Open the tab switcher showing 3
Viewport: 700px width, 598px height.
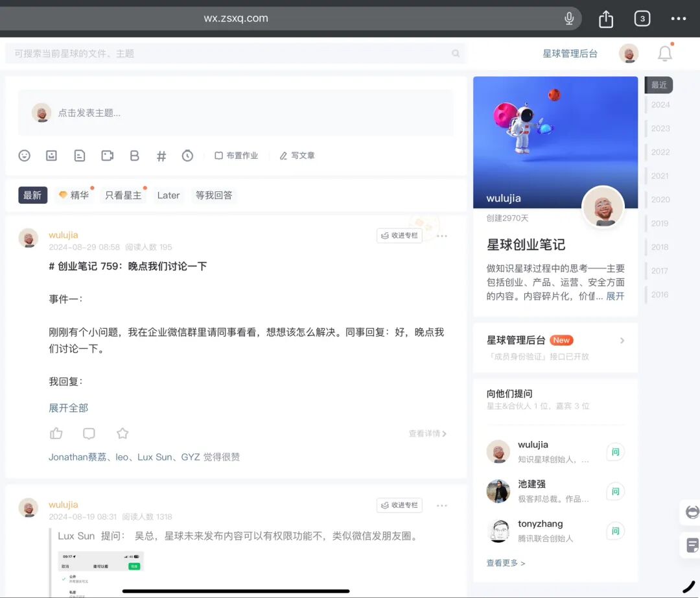point(642,19)
